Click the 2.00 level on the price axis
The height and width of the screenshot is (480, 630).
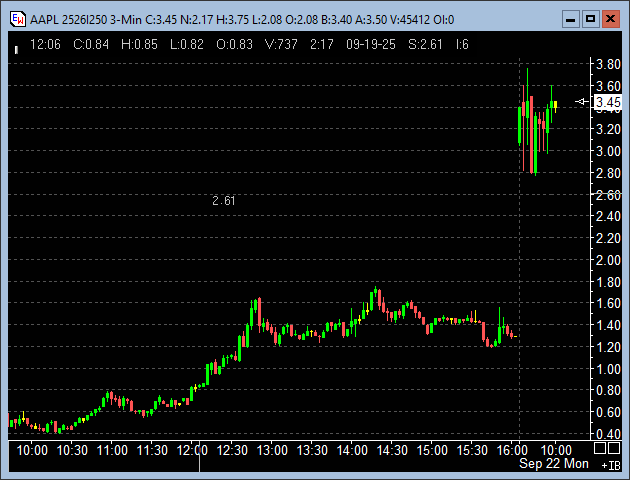point(607,260)
